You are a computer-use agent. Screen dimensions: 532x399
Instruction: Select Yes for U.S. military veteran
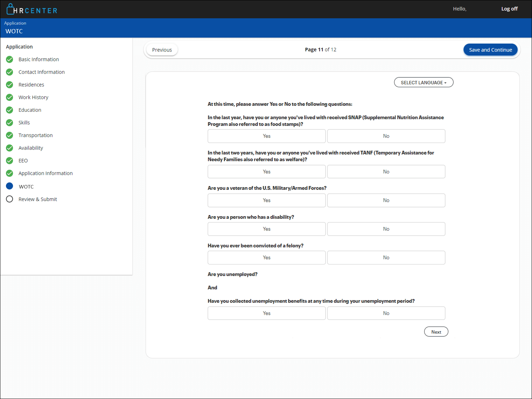tap(266, 200)
